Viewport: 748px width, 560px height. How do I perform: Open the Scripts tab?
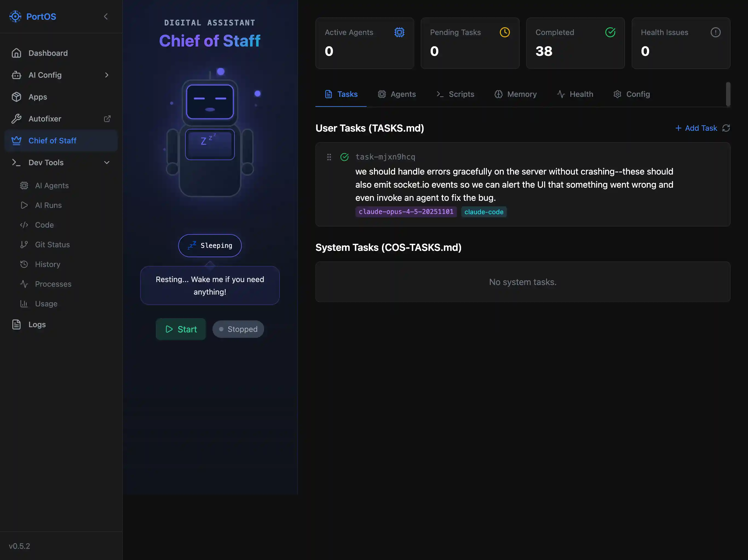tap(455, 94)
